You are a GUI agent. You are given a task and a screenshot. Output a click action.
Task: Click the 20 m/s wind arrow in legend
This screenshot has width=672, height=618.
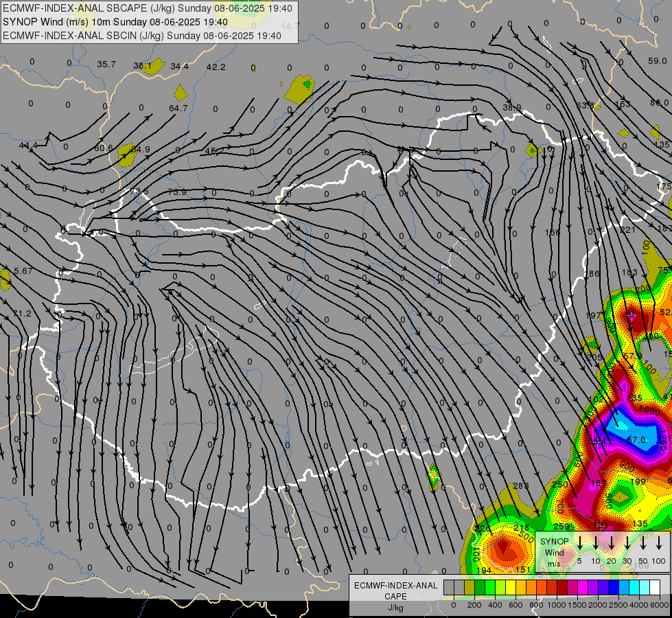[612, 542]
